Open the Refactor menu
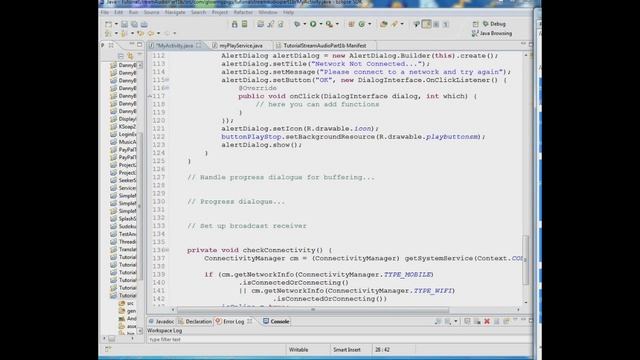 243,13
